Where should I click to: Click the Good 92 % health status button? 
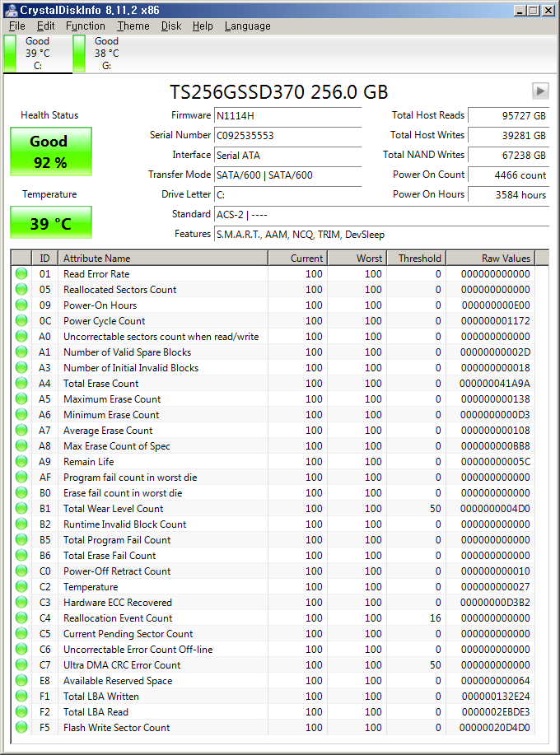pos(50,151)
